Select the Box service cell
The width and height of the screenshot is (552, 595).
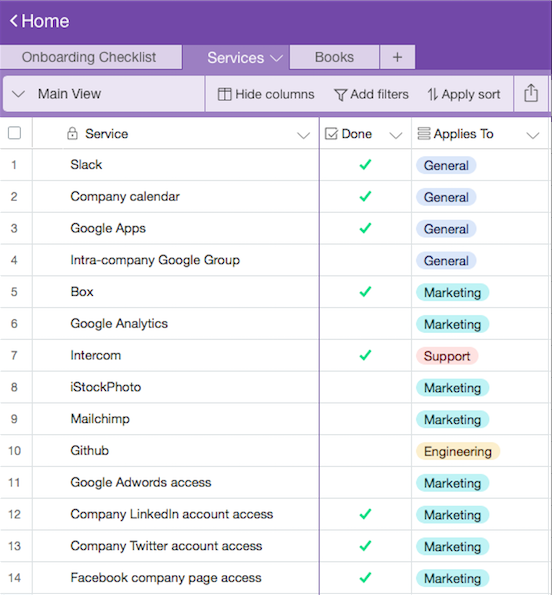[176, 292]
